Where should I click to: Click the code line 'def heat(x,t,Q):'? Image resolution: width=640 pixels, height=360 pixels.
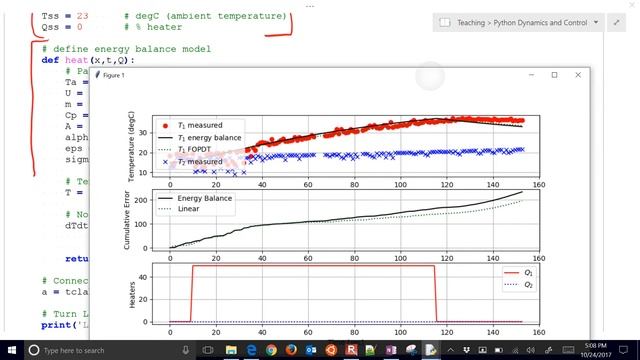coord(88,60)
